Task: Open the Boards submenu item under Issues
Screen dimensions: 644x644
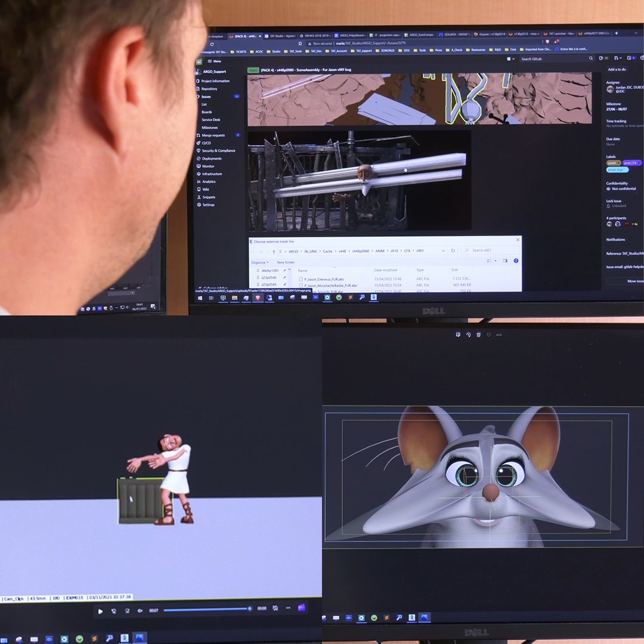Action: tap(206, 112)
